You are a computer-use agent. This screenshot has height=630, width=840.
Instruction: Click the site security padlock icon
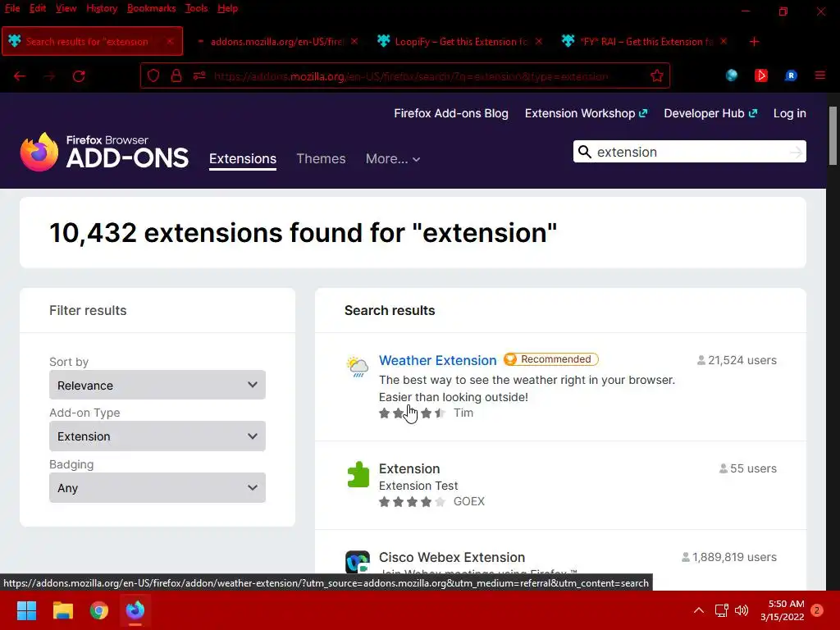click(176, 76)
